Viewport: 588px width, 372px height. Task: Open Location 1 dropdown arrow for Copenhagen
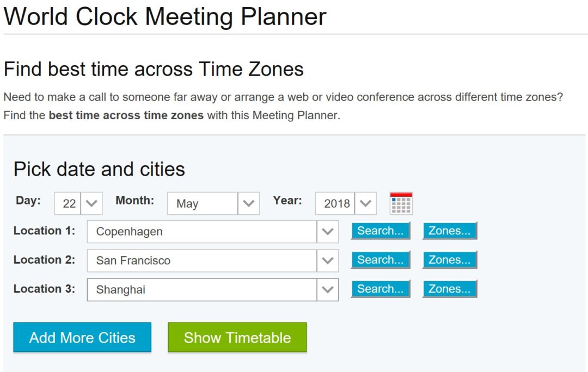(x=327, y=232)
